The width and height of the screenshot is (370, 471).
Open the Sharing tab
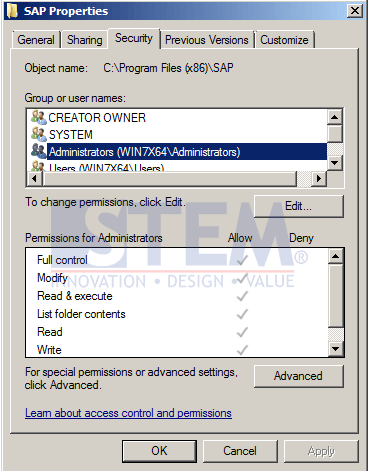click(85, 40)
